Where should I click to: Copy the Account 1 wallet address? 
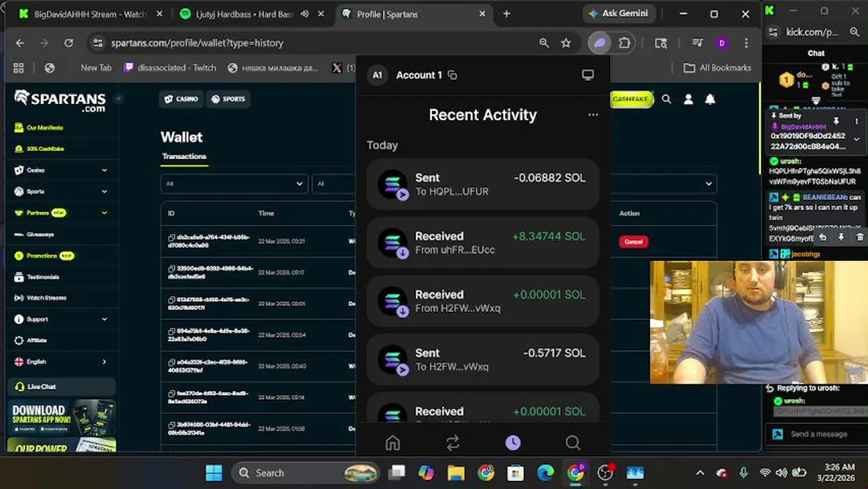[x=452, y=75]
